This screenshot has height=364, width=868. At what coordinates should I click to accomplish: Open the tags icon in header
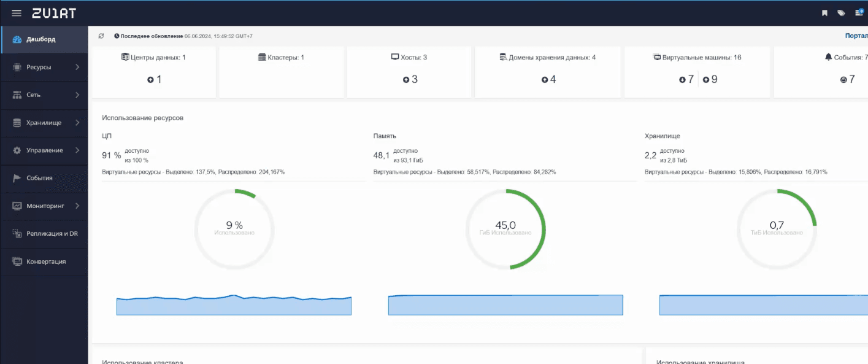point(841,13)
